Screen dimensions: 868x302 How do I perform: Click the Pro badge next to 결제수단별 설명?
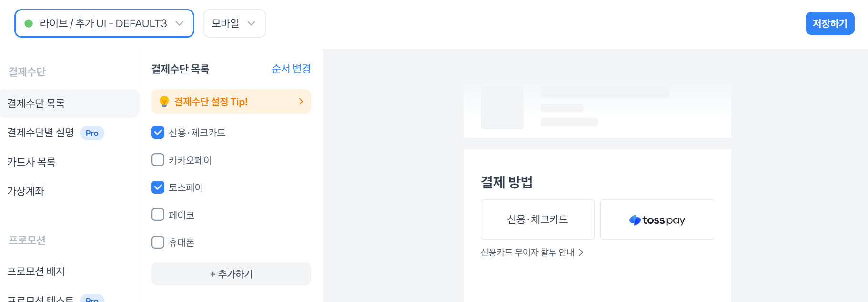[92, 133]
